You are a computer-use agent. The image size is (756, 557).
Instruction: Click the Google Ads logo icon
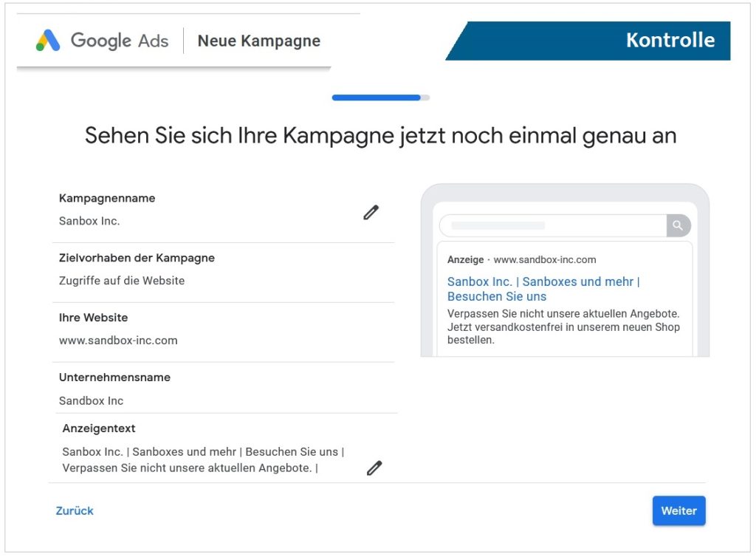[x=48, y=41]
